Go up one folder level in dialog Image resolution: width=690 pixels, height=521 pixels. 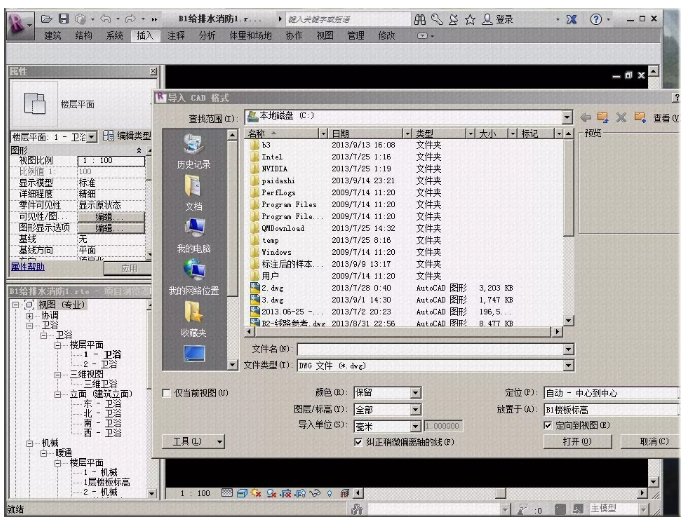[x=602, y=117]
